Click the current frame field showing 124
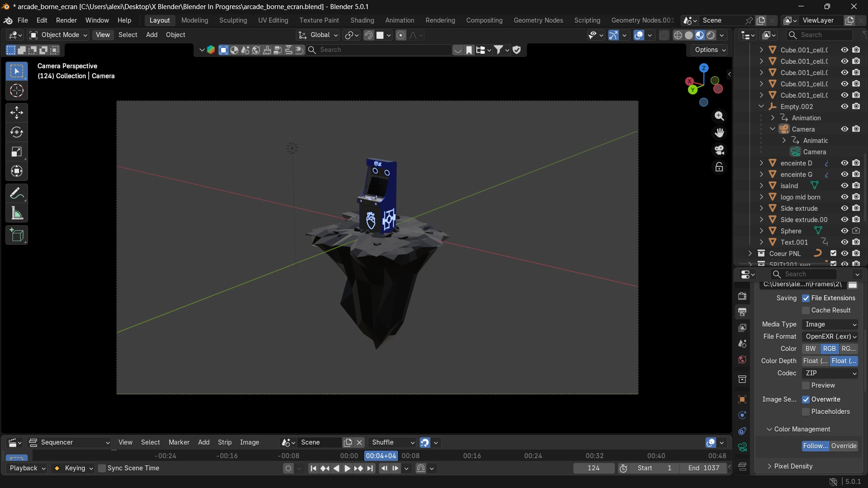Viewport: 868px width, 488px height. (x=593, y=468)
